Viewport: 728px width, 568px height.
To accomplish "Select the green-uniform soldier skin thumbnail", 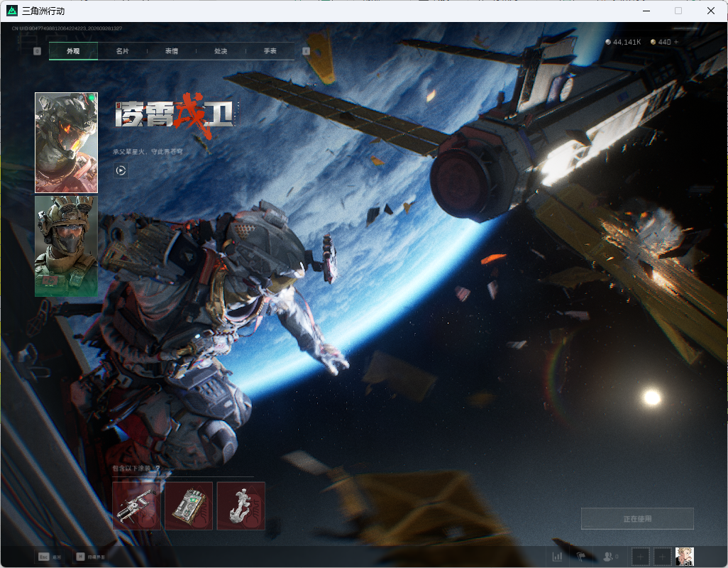I will click(67, 246).
